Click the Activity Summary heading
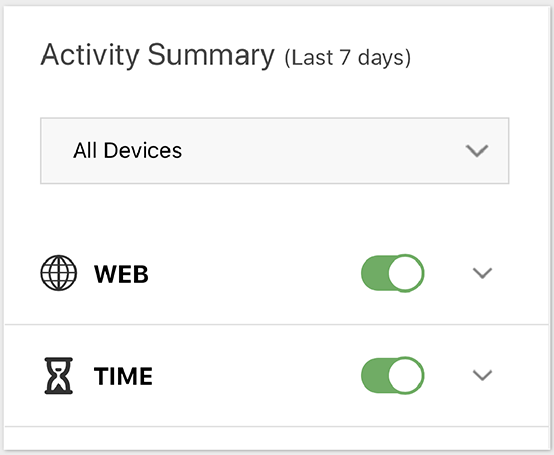Image resolution: width=554 pixels, height=455 pixels. pyautogui.click(x=158, y=55)
